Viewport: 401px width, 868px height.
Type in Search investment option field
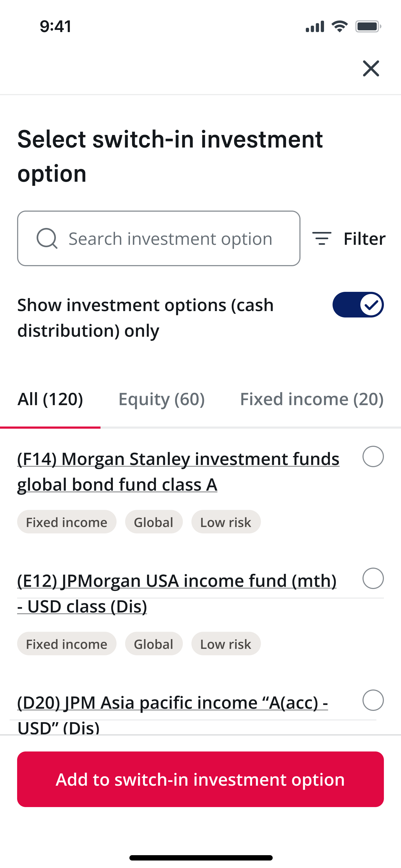tap(170, 239)
